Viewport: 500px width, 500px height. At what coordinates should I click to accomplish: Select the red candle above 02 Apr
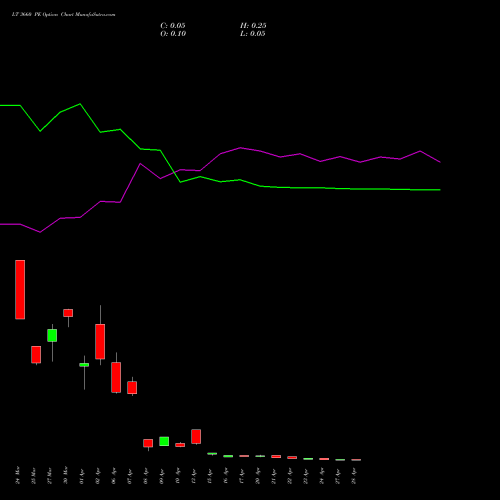100,342
